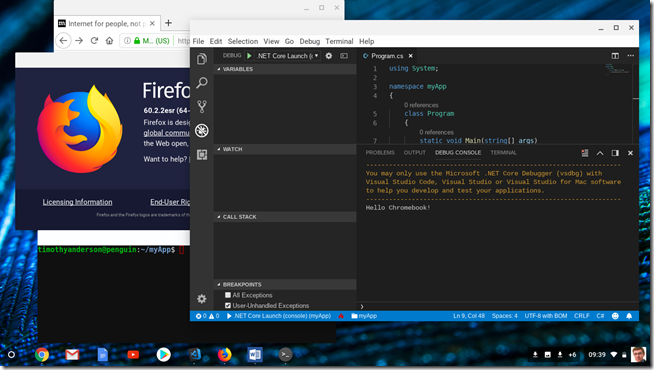Click the flame icon in status bar

341,316
